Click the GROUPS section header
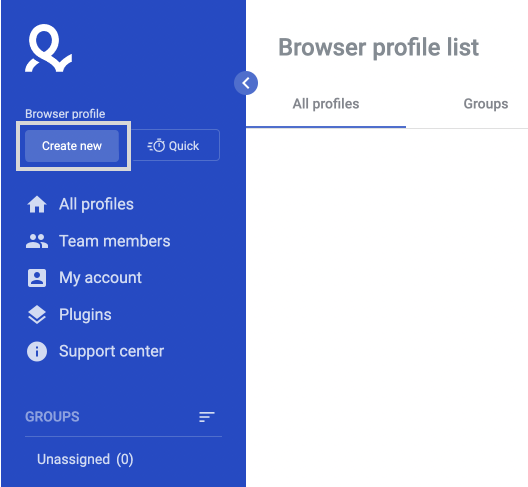528x487 pixels. tap(52, 417)
